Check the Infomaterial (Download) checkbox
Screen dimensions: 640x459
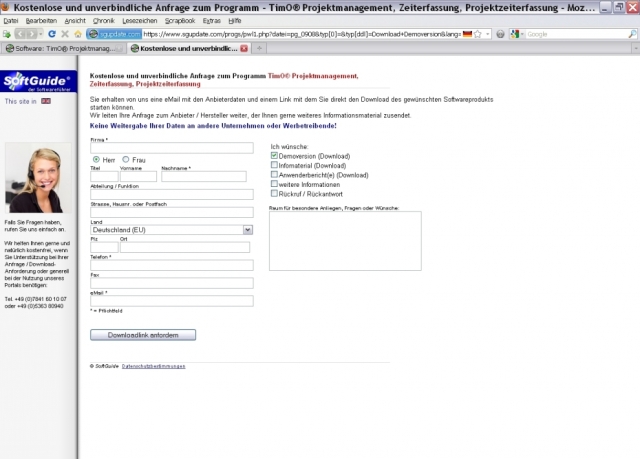(x=274, y=165)
